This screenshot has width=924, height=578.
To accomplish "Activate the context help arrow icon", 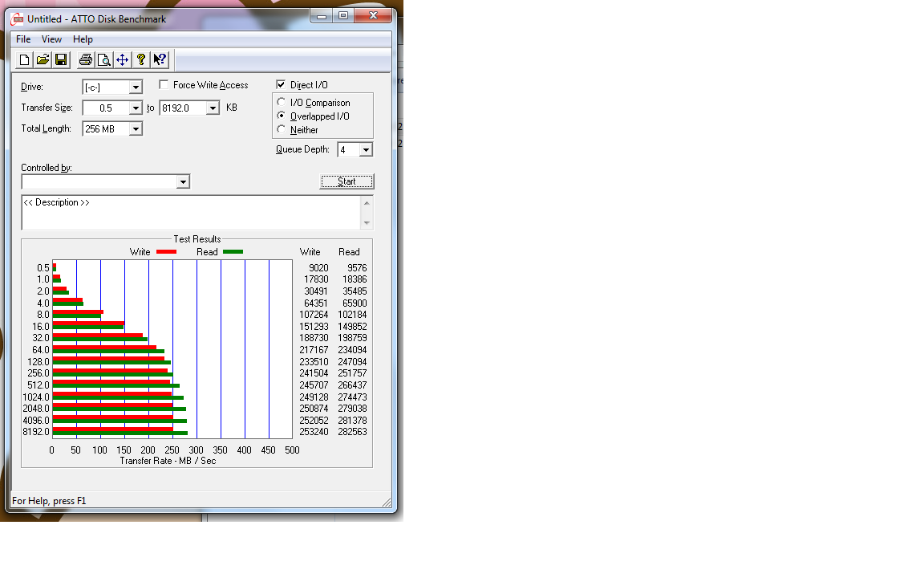I will (x=160, y=59).
